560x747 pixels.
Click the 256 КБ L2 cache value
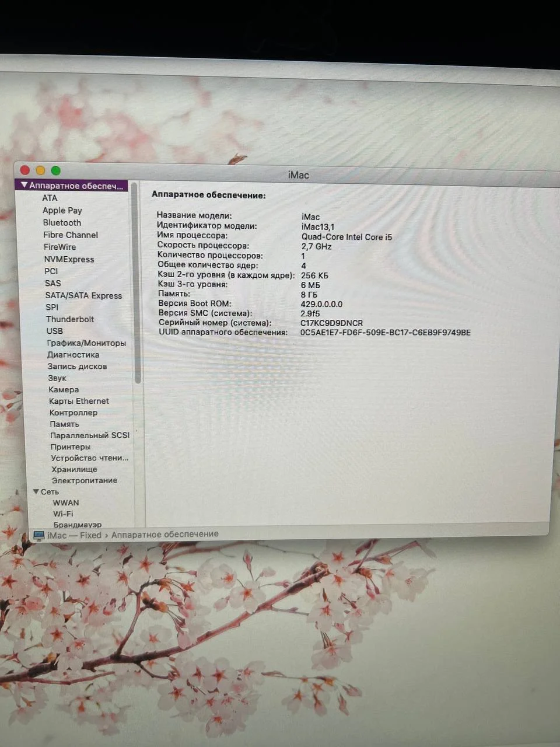(x=314, y=275)
